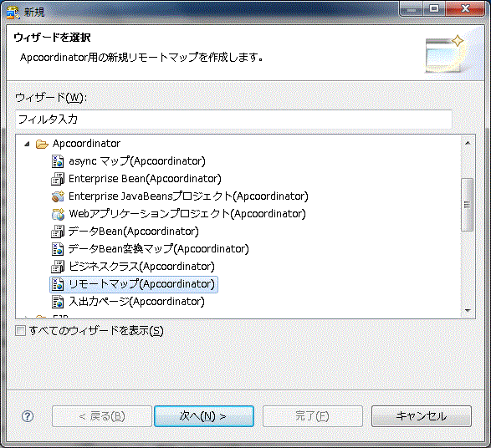Click the 次へ(N) > button
491x448 pixels.
click(204, 416)
